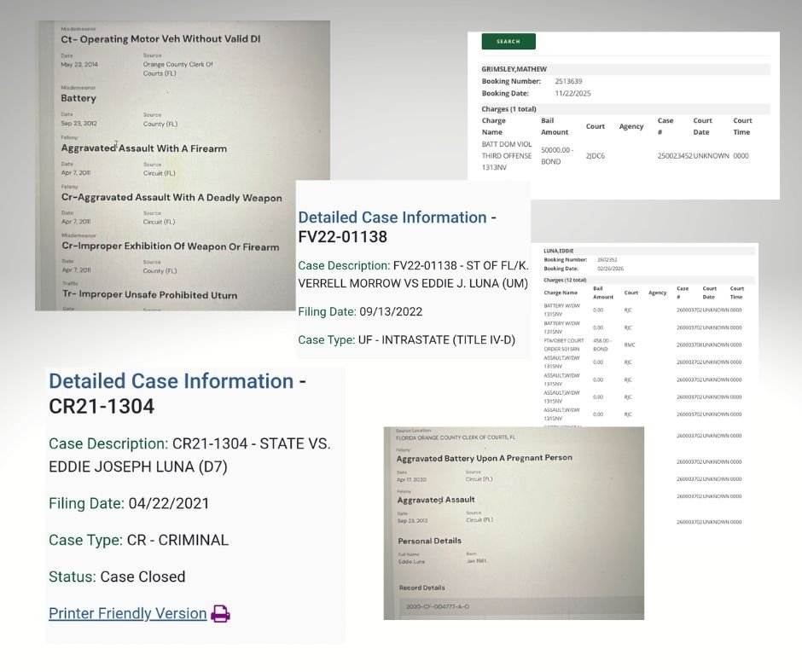This screenshot has height=672, width=802.
Task: Select booking date 02/26/2026
Action: 610,269
